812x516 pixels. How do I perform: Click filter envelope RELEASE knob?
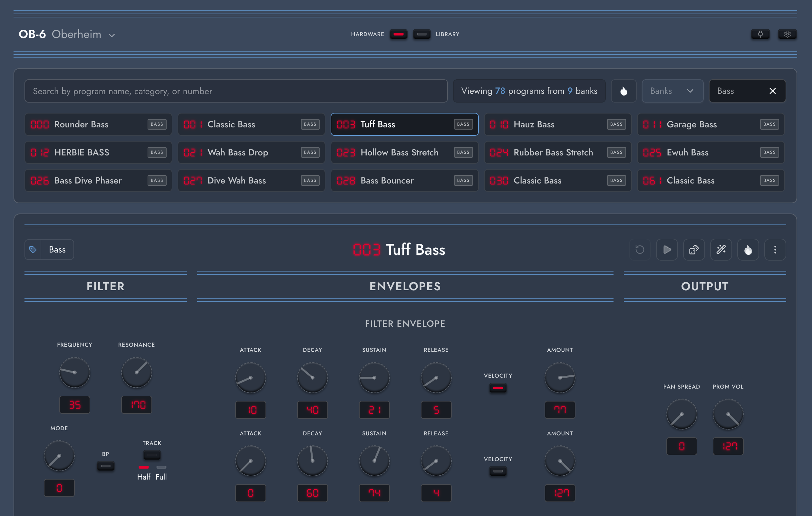(x=436, y=377)
